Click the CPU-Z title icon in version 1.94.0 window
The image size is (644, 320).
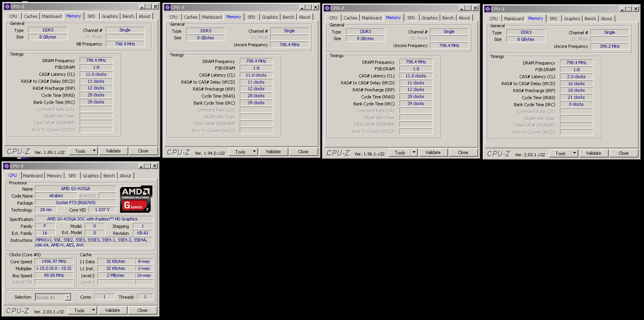coord(168,7)
